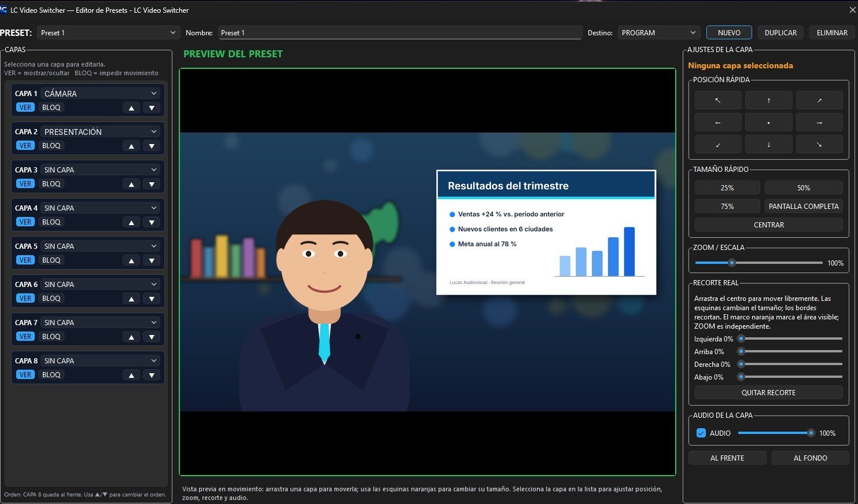Snap layer to bottom-left position arrow
The width and height of the screenshot is (858, 504).
pyautogui.click(x=718, y=145)
